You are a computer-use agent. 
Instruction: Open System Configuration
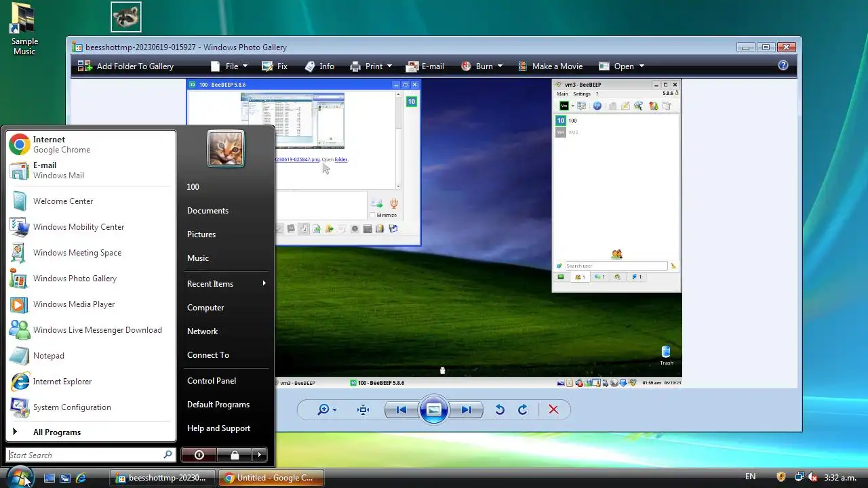(x=90, y=407)
